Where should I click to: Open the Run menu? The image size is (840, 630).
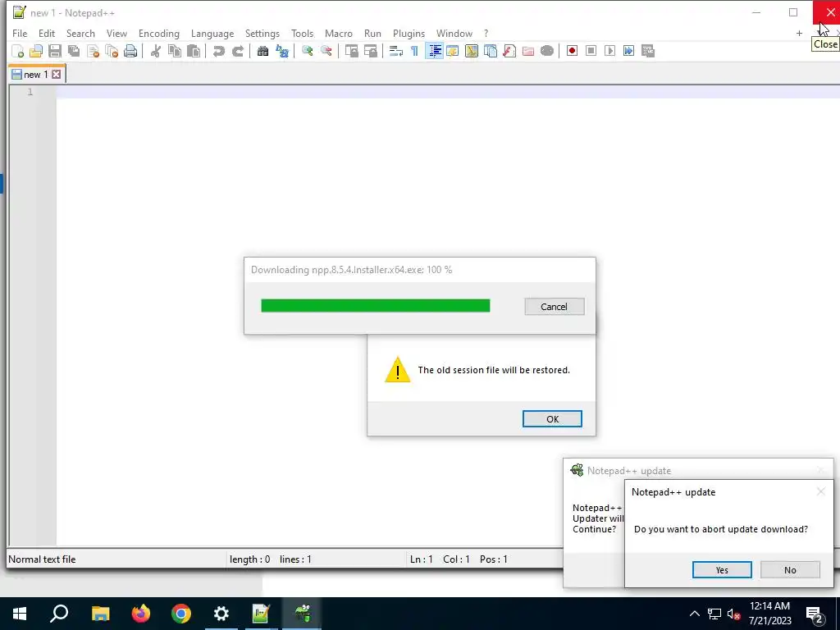372,33
